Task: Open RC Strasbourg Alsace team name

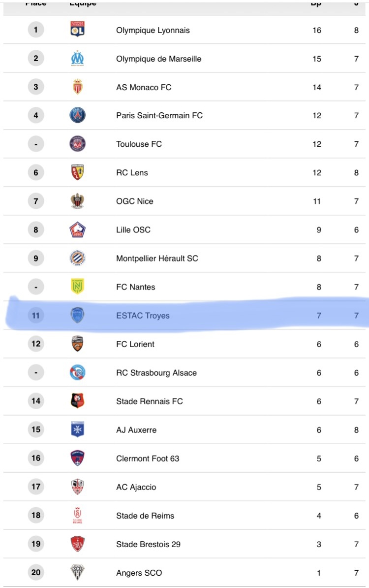Action: coord(156,373)
